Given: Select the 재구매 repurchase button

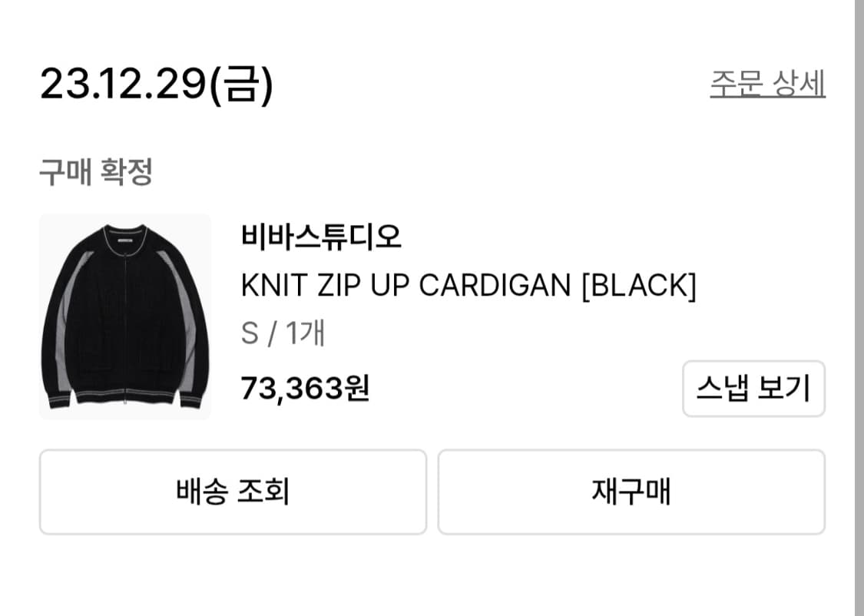Looking at the screenshot, I should (x=631, y=492).
